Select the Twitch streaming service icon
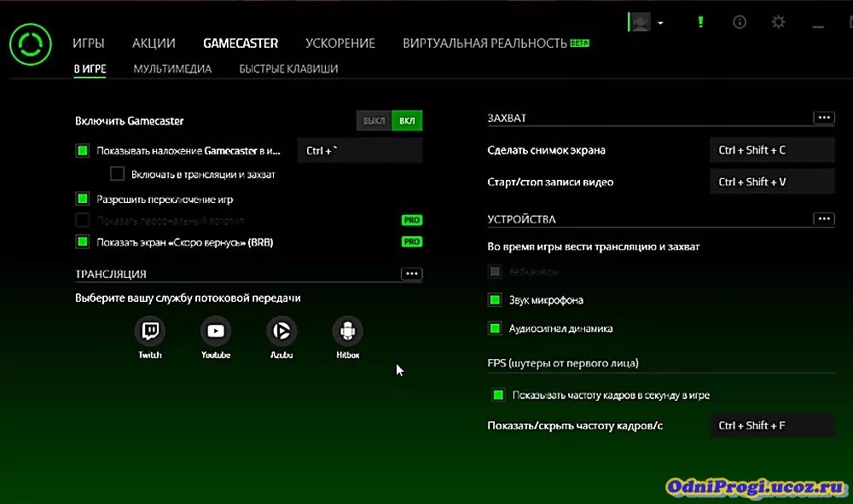This screenshot has height=504, width=853. 150,331
